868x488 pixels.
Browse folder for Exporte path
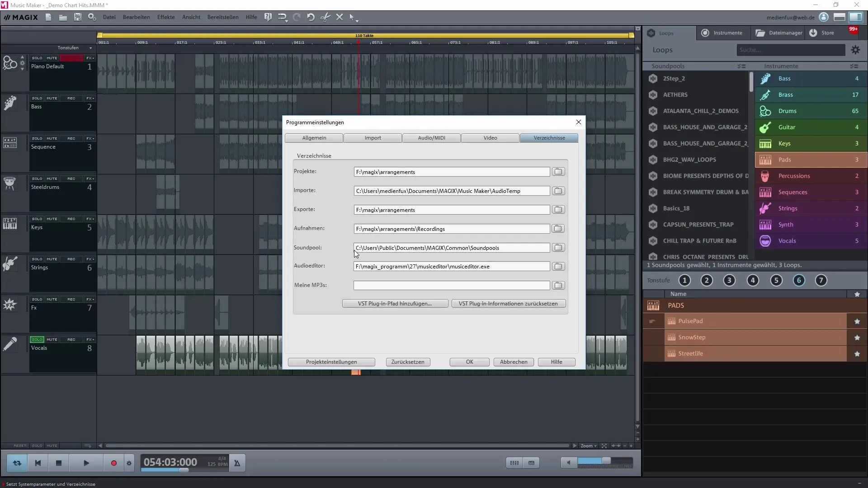(558, 210)
